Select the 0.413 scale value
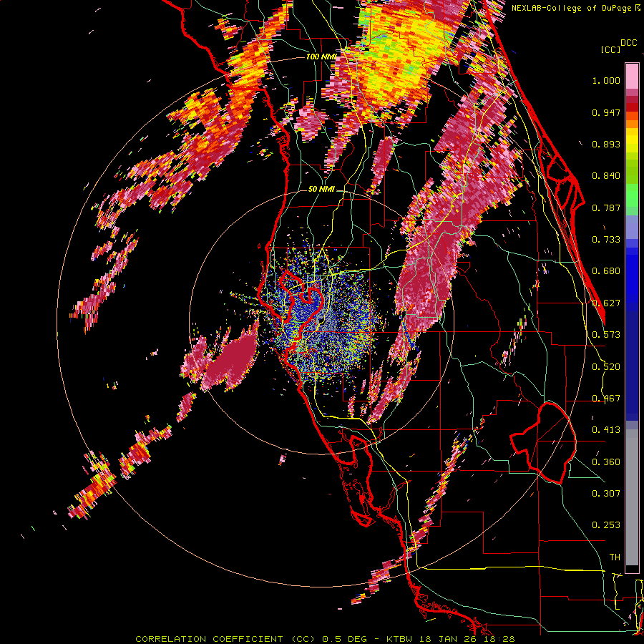This screenshot has width=644, height=644. pos(606,430)
